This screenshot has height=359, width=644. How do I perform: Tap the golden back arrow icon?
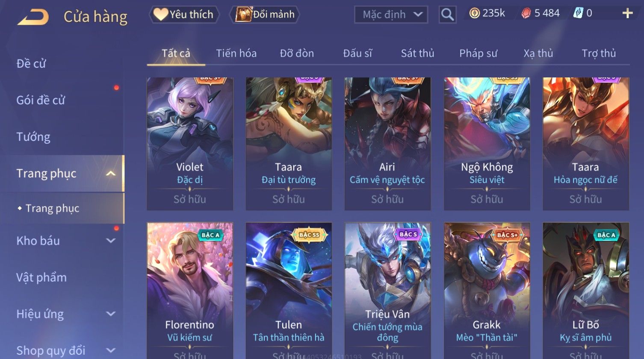coord(33,17)
